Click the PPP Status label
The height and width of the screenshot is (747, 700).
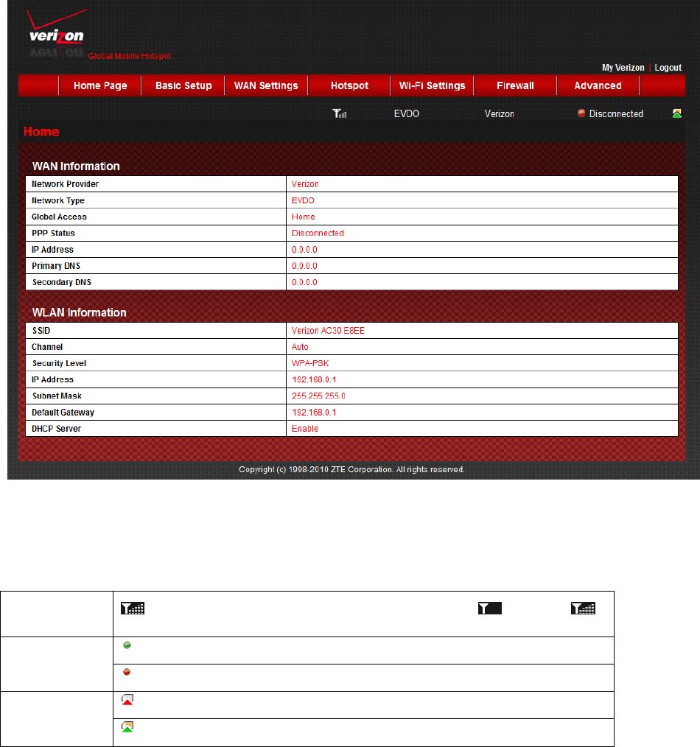coord(53,233)
